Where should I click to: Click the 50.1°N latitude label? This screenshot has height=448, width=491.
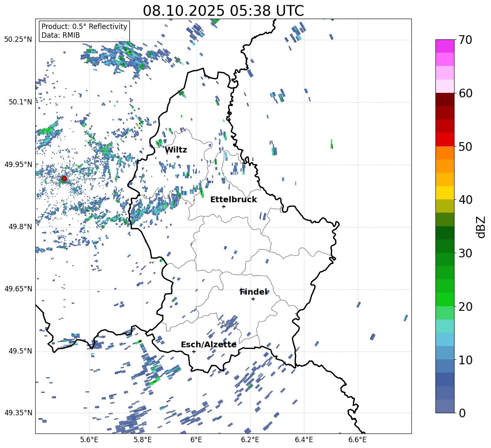pyautogui.click(x=21, y=102)
